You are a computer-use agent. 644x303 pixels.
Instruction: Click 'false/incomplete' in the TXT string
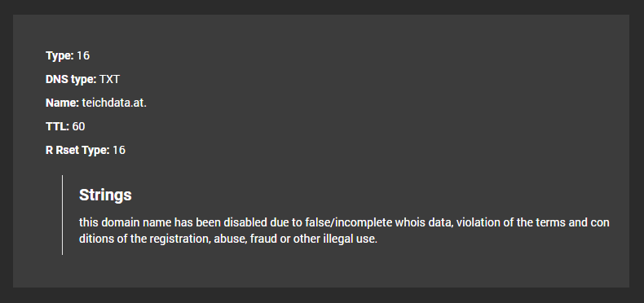[x=349, y=222]
